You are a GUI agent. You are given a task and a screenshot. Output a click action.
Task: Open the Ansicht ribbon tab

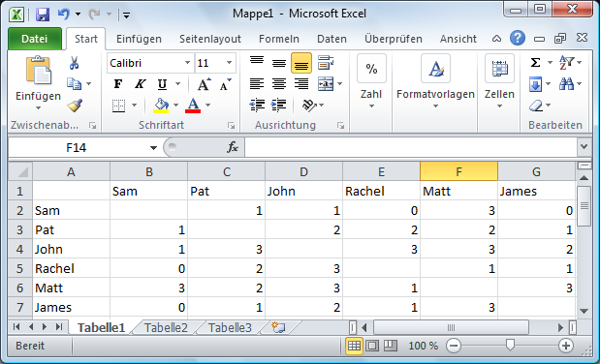(458, 39)
